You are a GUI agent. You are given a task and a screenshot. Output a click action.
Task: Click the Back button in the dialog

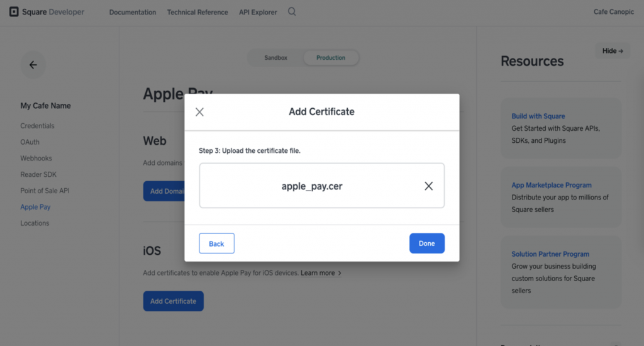(x=216, y=243)
